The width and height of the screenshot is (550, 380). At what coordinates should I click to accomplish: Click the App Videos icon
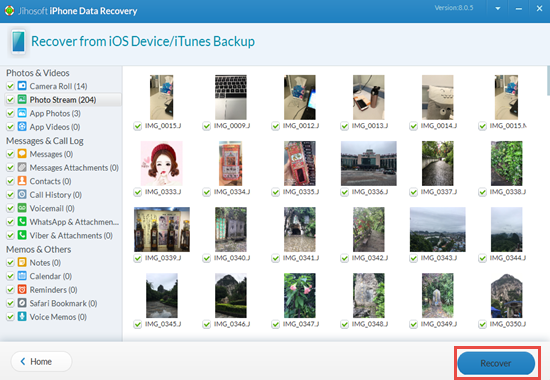point(22,126)
